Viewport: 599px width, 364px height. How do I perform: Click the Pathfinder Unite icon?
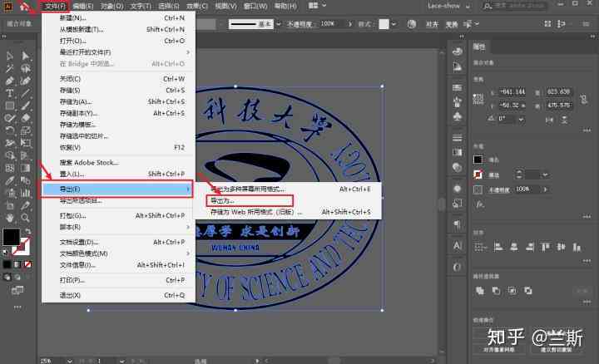[480, 291]
